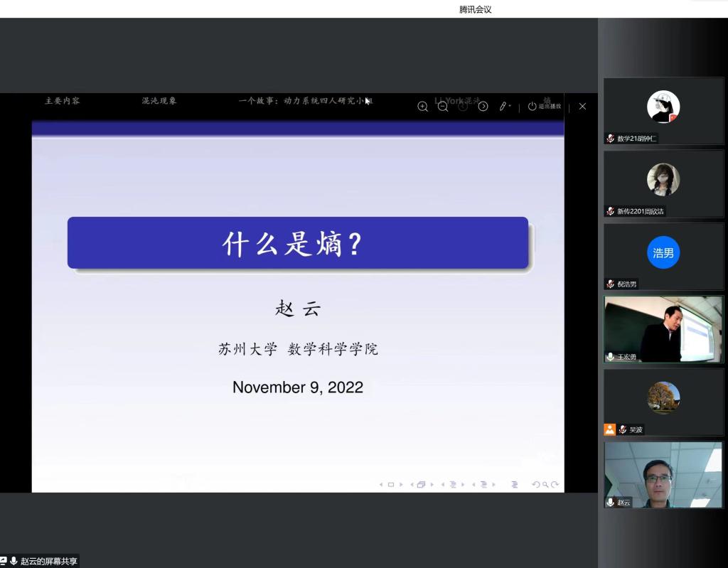728x568 pixels.
Task: Open the 主要内容 section
Action: pyautogui.click(x=62, y=100)
